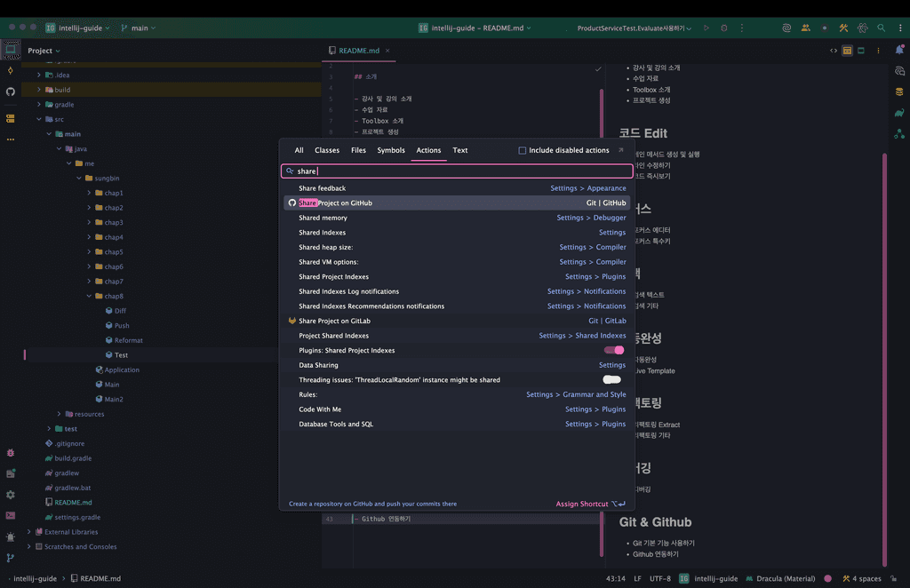Click the Git tool window icon at bottom-left
The width and height of the screenshot is (910, 588).
(x=11, y=558)
